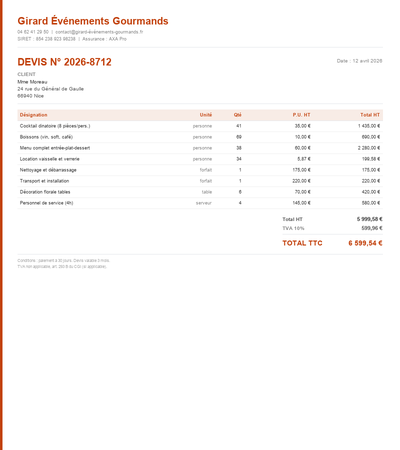Click the 'Conditions : paiement à 30 jours' footer line

coord(63,261)
